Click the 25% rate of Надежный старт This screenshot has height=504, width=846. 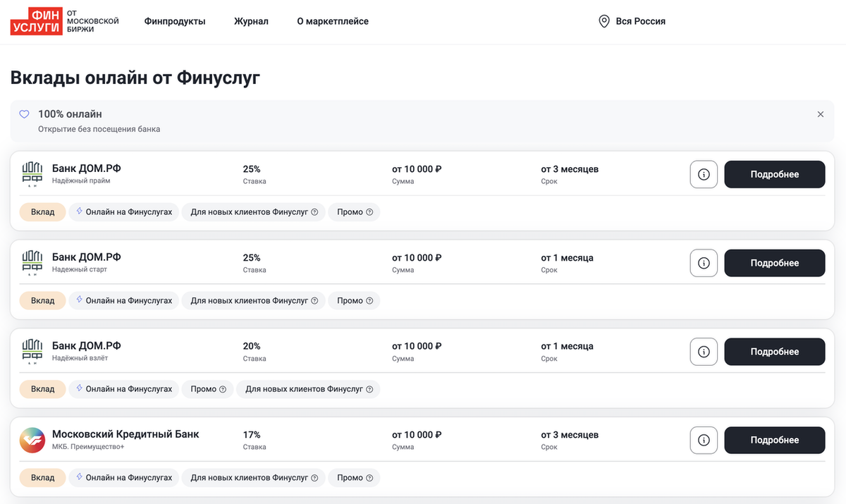(x=252, y=258)
